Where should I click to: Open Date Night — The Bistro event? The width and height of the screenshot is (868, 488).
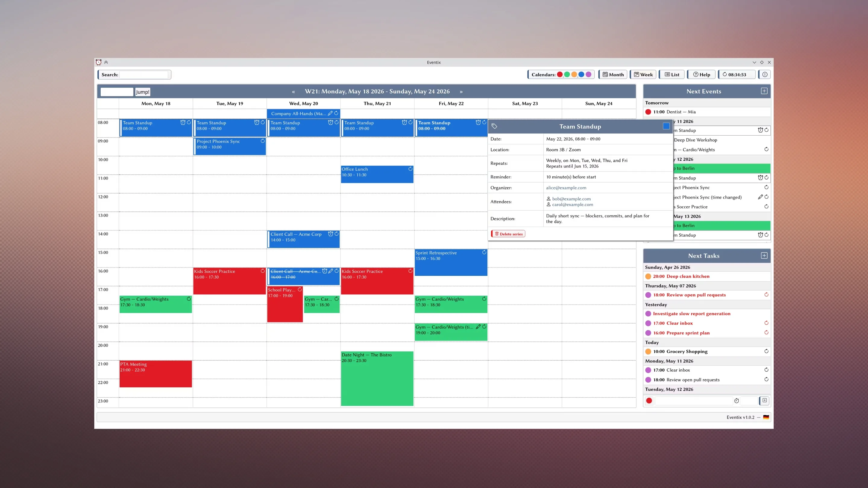coord(377,379)
